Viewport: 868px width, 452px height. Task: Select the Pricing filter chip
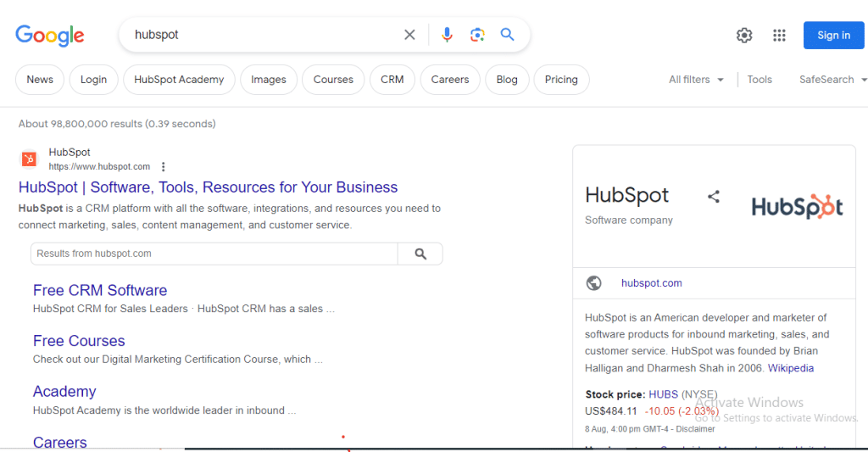pyautogui.click(x=561, y=80)
